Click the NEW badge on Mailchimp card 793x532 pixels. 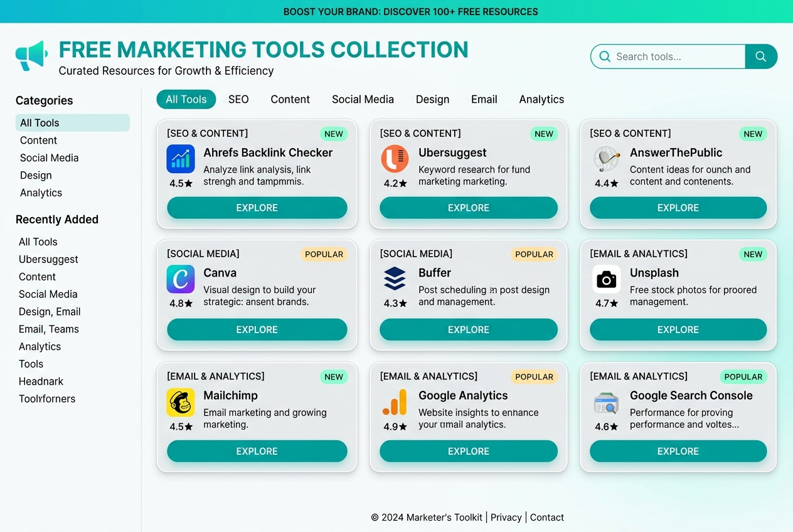[x=334, y=377]
